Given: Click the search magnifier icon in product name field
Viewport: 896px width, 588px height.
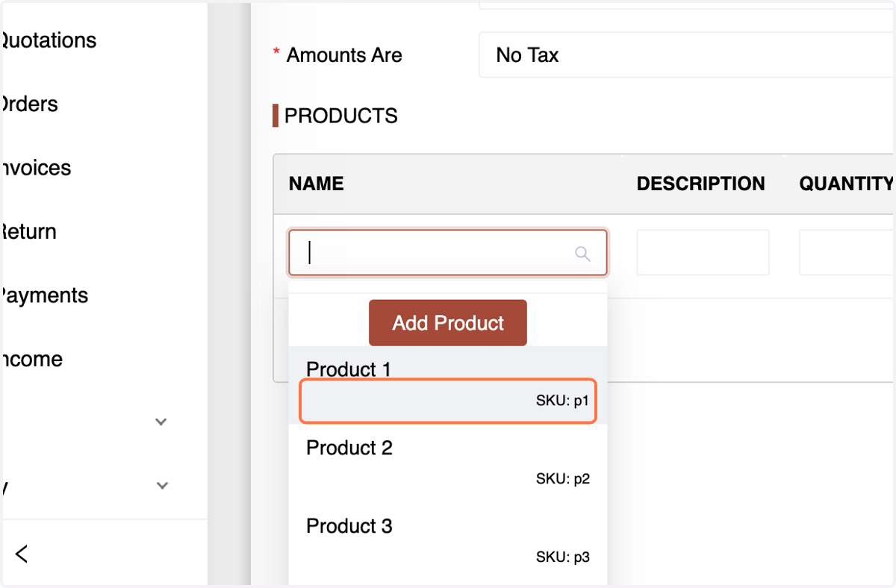Looking at the screenshot, I should pyautogui.click(x=583, y=254).
